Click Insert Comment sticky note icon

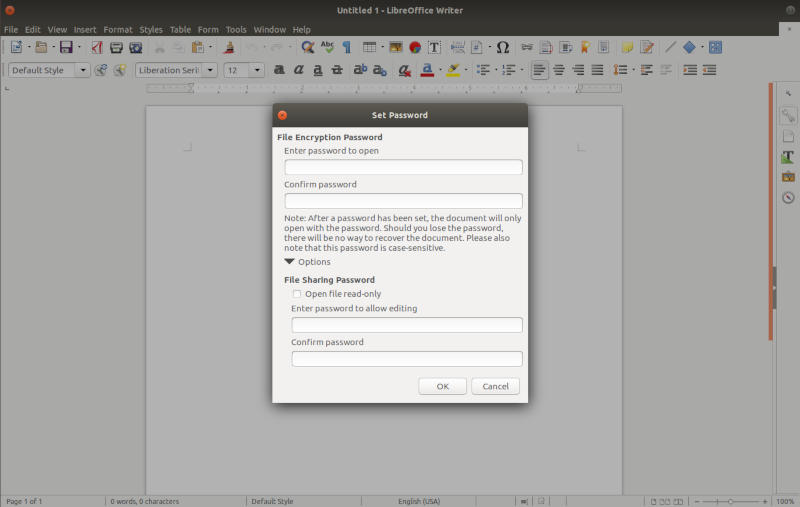pos(628,47)
